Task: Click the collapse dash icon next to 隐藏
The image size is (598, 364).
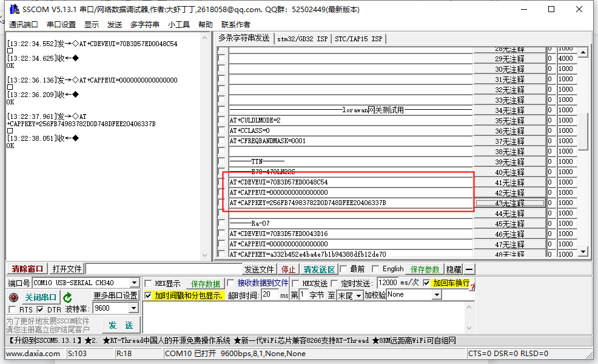Action: pos(468,269)
